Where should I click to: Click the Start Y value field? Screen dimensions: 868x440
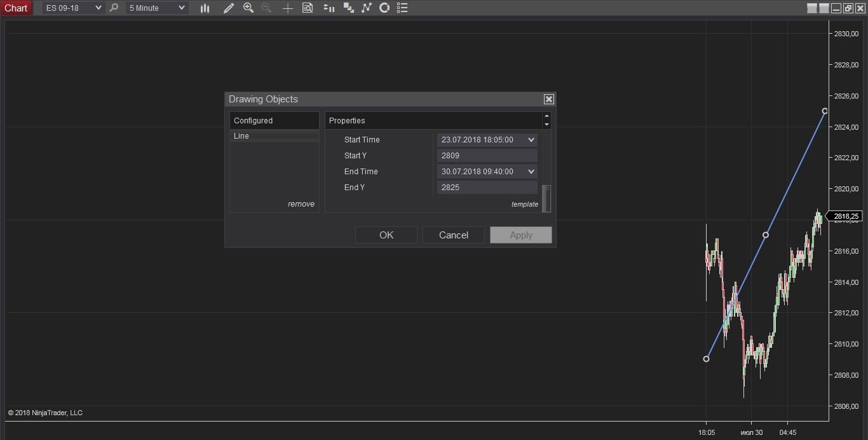click(487, 156)
